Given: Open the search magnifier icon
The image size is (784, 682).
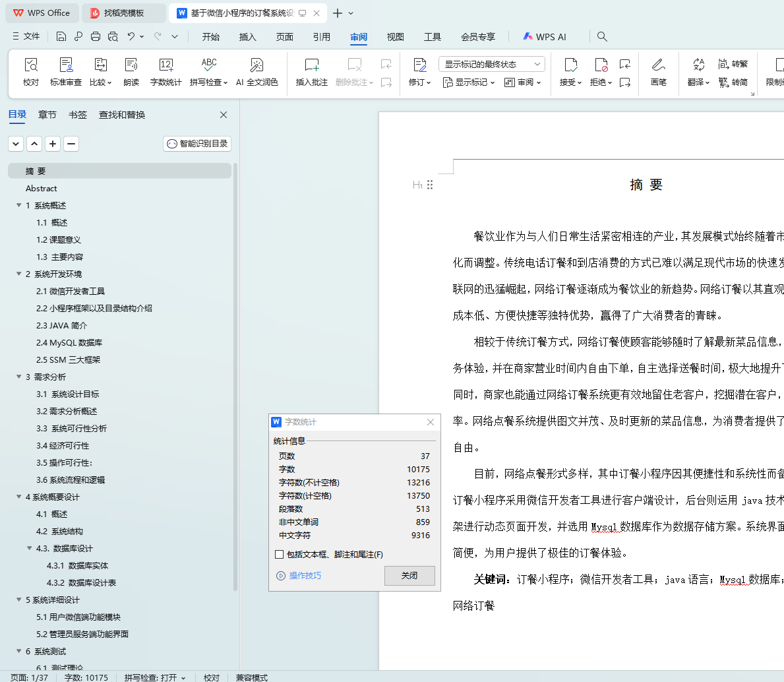Looking at the screenshot, I should [x=602, y=36].
